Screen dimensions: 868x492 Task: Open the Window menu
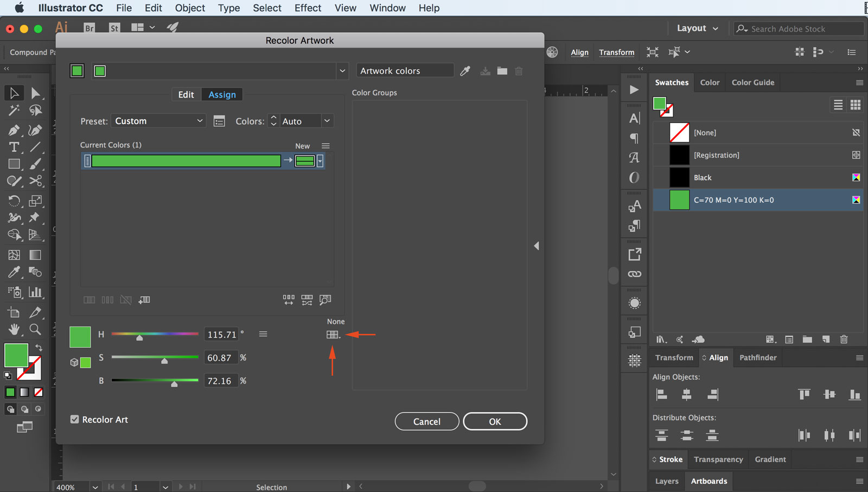tap(387, 8)
